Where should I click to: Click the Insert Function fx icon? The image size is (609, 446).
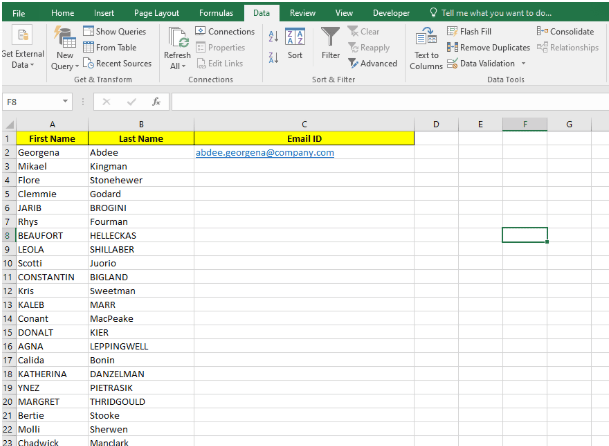[157, 102]
